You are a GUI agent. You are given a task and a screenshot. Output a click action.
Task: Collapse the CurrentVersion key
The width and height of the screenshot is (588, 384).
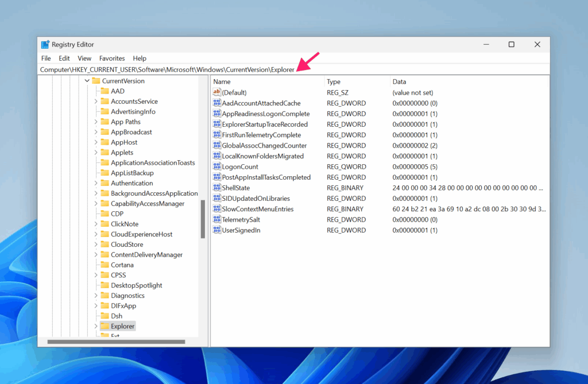pos(87,80)
